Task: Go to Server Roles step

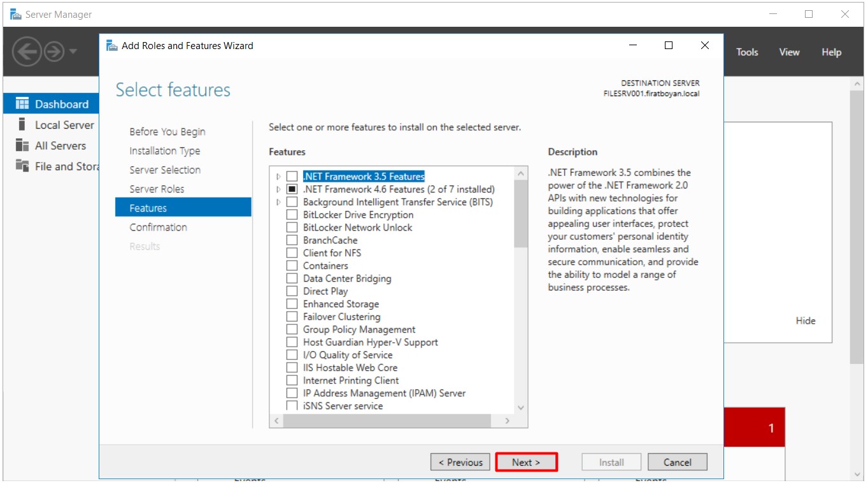Action: [x=157, y=189]
